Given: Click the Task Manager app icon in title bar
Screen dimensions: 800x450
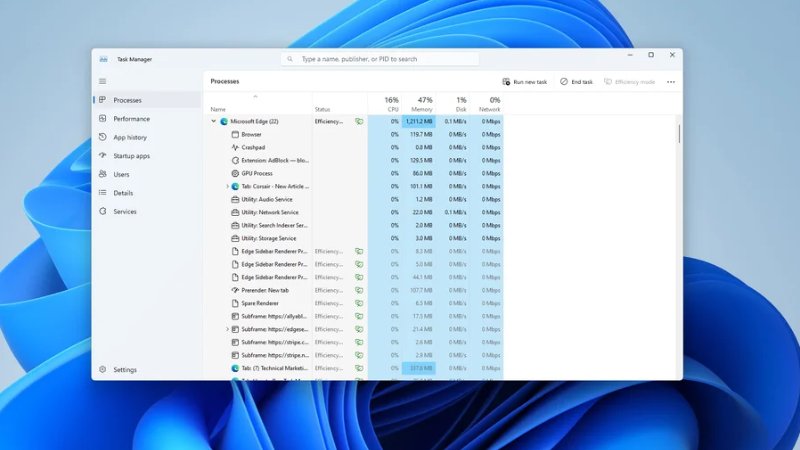Looking at the screenshot, I should click(x=104, y=59).
